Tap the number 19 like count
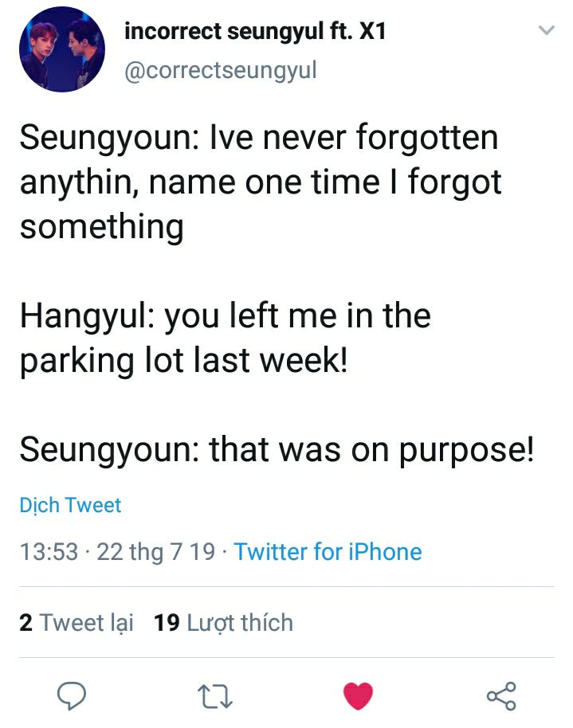The height and width of the screenshot is (728, 573). click(x=167, y=622)
